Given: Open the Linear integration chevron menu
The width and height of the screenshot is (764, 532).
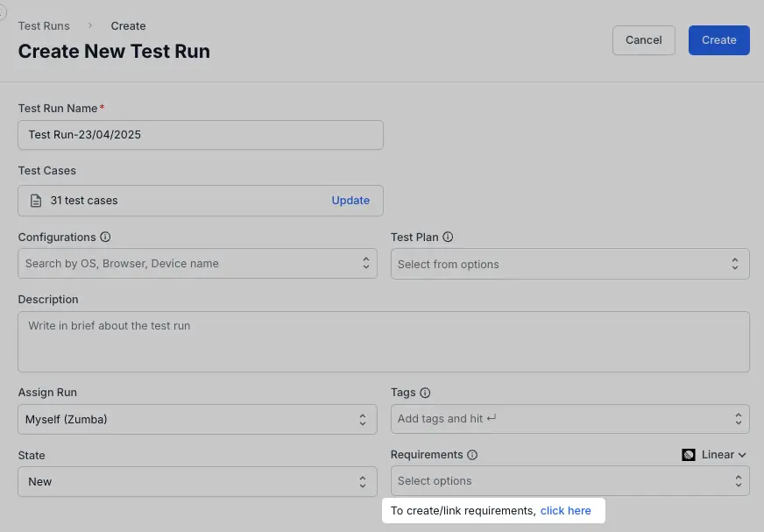Looking at the screenshot, I should [742, 455].
